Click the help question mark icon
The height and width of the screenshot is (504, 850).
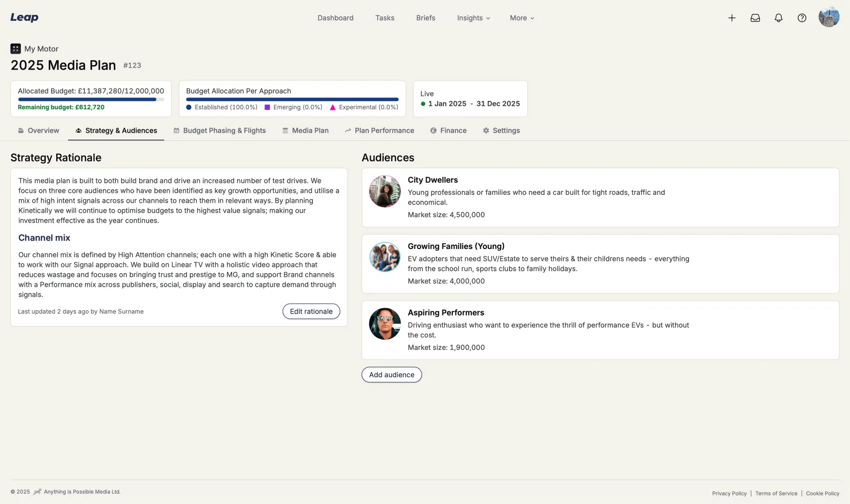[x=802, y=18]
